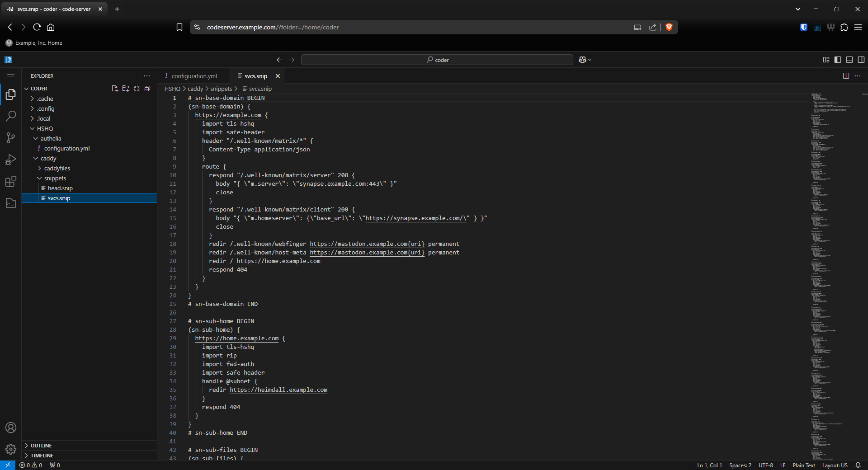The image size is (868, 470).
Task: Collapse the authelia folder
Action: (x=51, y=138)
